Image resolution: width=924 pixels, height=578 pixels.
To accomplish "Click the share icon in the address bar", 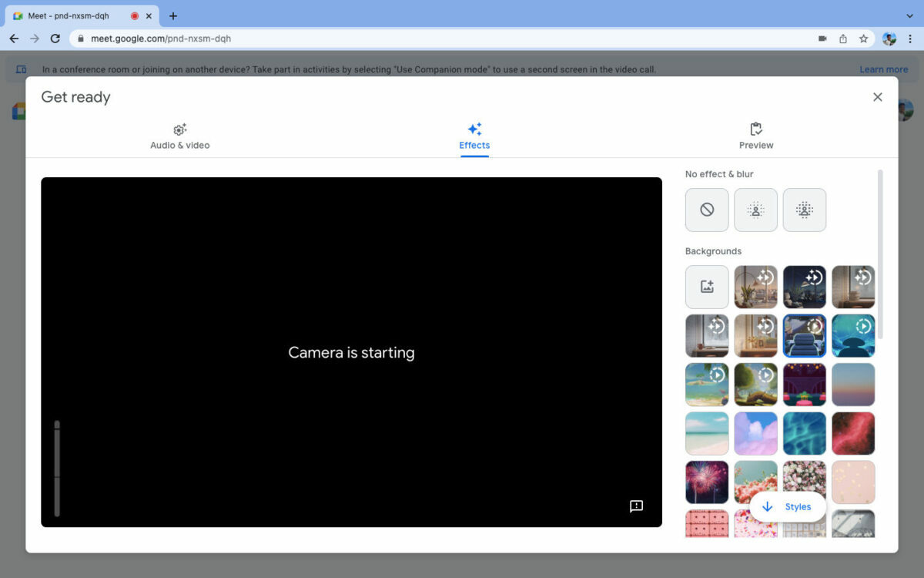I will [x=842, y=38].
